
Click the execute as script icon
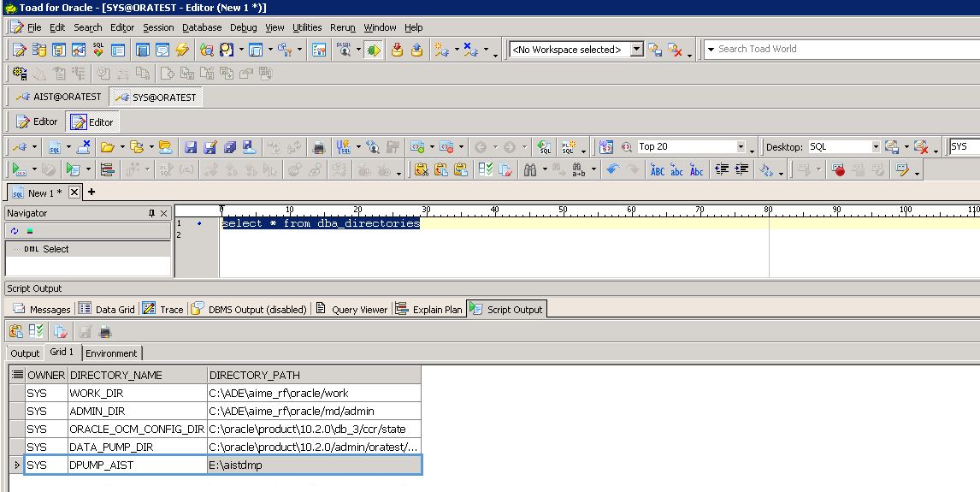click(74, 170)
